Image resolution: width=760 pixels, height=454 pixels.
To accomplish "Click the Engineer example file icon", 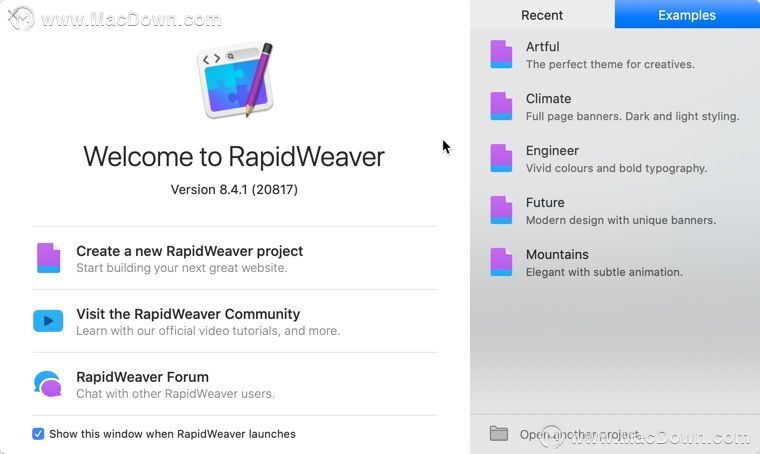I will [501, 158].
